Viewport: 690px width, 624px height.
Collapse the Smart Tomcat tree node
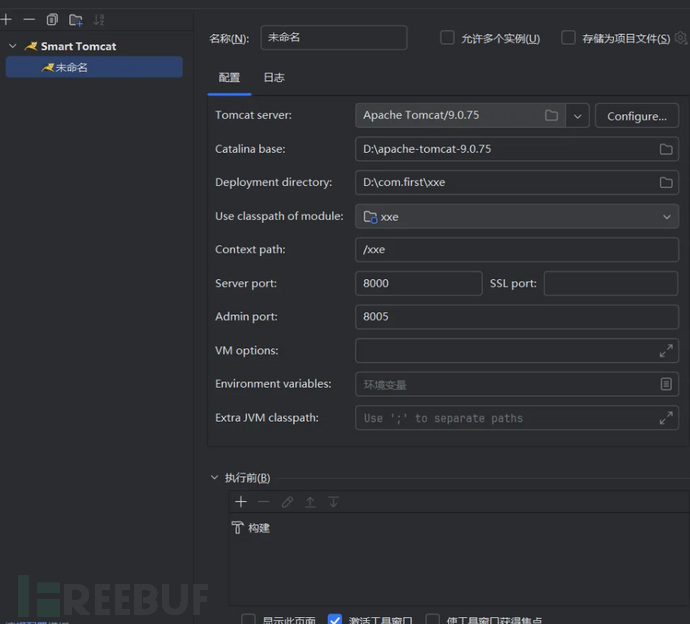point(13,46)
